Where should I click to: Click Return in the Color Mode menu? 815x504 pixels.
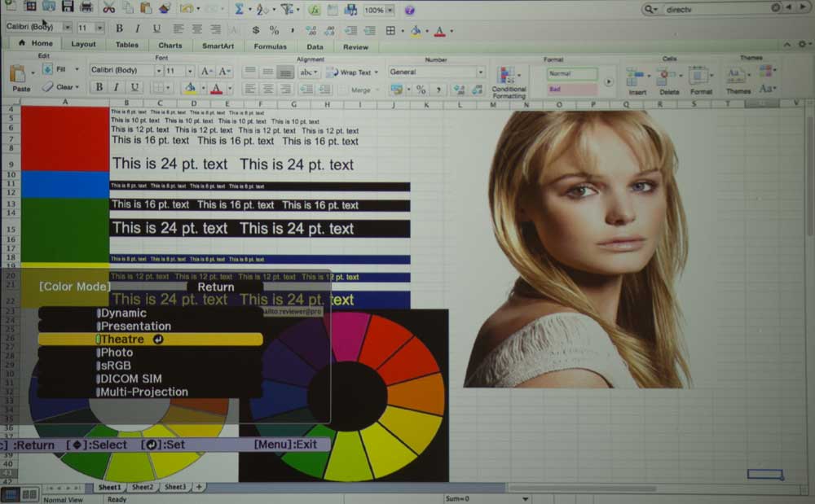pos(216,287)
